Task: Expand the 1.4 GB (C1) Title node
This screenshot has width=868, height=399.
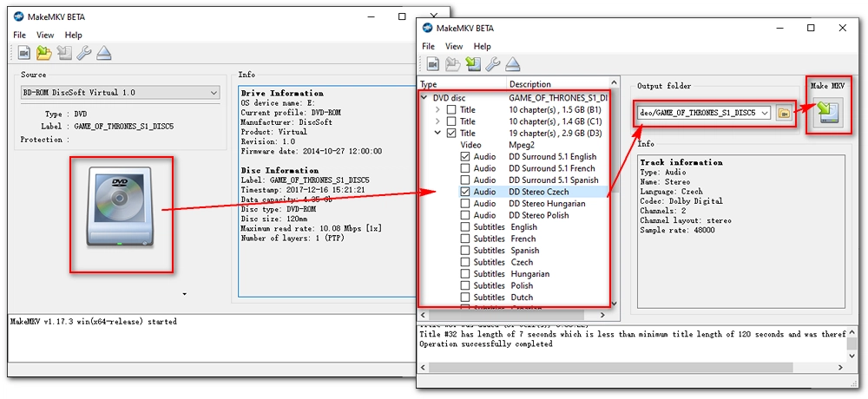Action: pos(437,121)
